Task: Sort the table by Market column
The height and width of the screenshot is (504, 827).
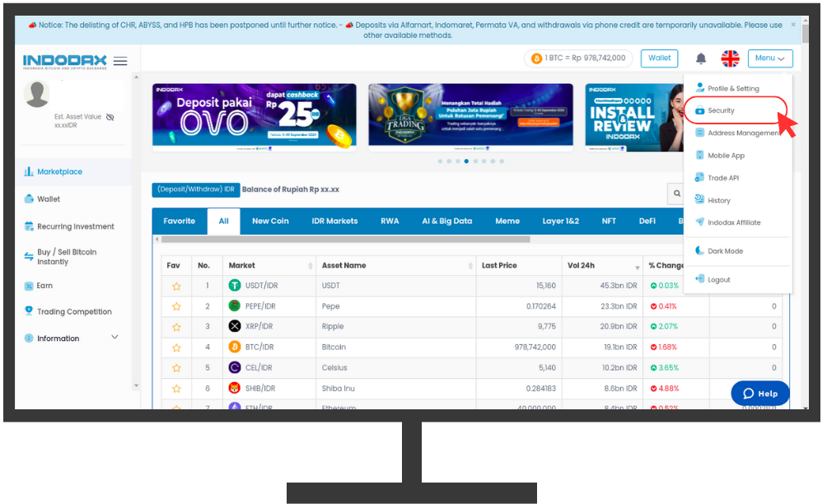Action: (x=269, y=266)
